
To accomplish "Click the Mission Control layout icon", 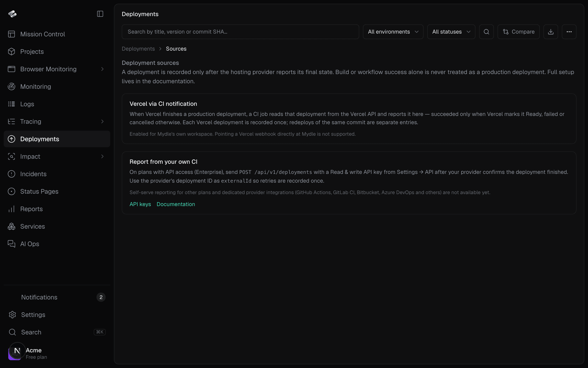I will point(11,34).
